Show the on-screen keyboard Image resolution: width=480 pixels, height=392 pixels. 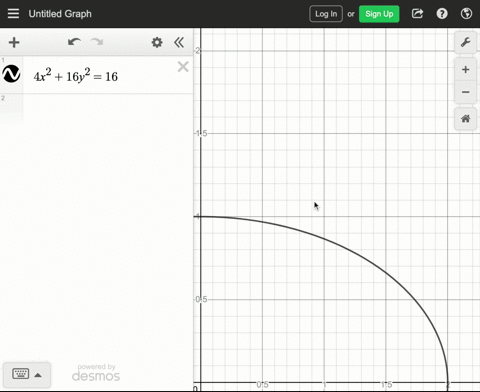coord(21,374)
